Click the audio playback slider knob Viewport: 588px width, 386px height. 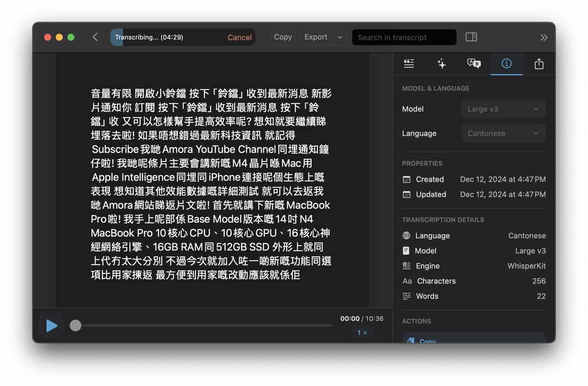point(75,326)
